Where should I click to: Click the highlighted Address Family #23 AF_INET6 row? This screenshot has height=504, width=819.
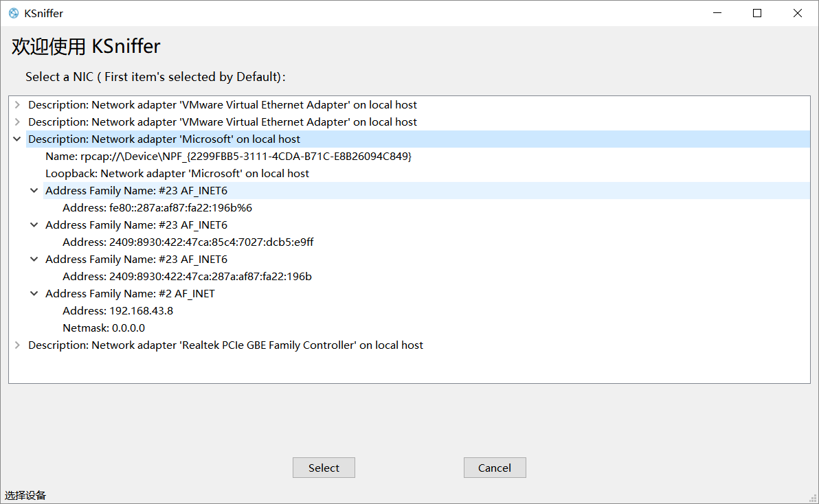pos(426,190)
